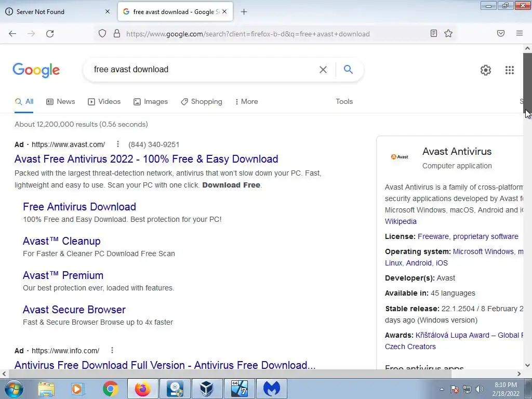The image size is (532, 399).
Task: Open the Wikipedia link in knowledge panel
Action: pyautogui.click(x=401, y=221)
